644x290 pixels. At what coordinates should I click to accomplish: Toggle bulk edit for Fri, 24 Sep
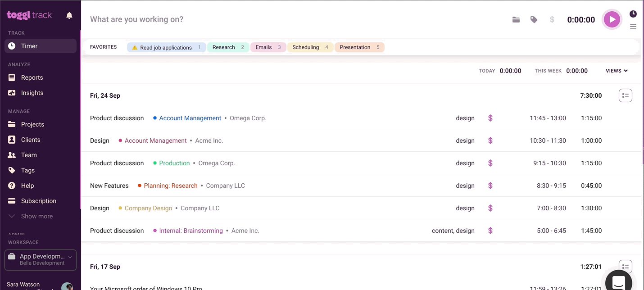[x=625, y=95]
